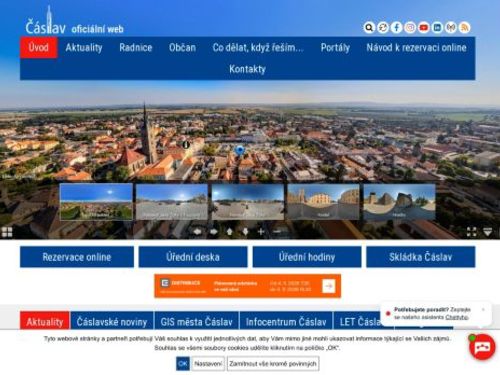Click the info marker in the panorama

coord(186,145)
